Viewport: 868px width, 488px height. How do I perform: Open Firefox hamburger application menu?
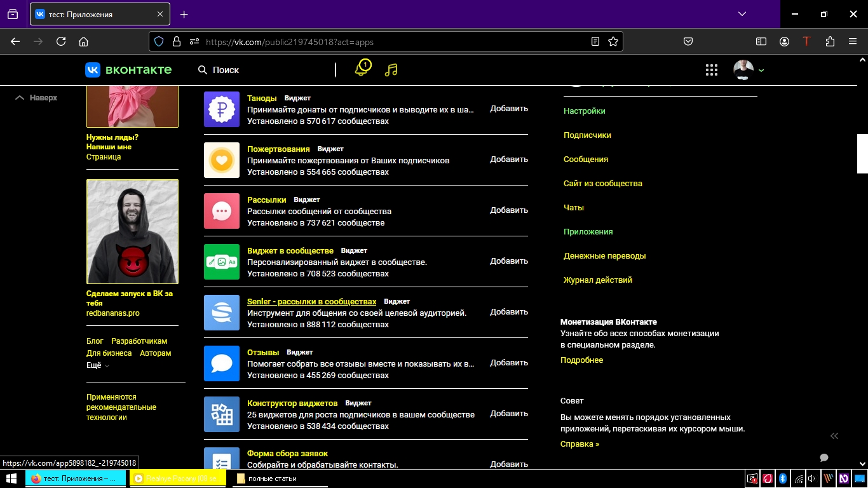tap(853, 41)
